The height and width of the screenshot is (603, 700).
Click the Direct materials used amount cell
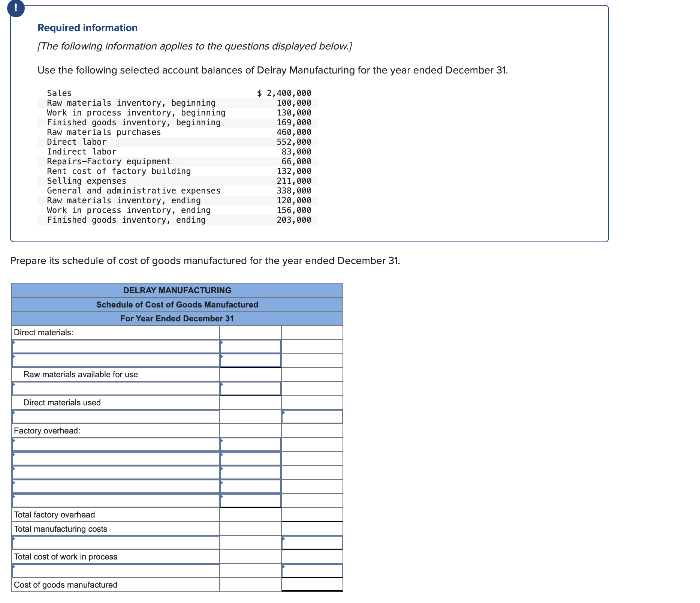pos(250,402)
